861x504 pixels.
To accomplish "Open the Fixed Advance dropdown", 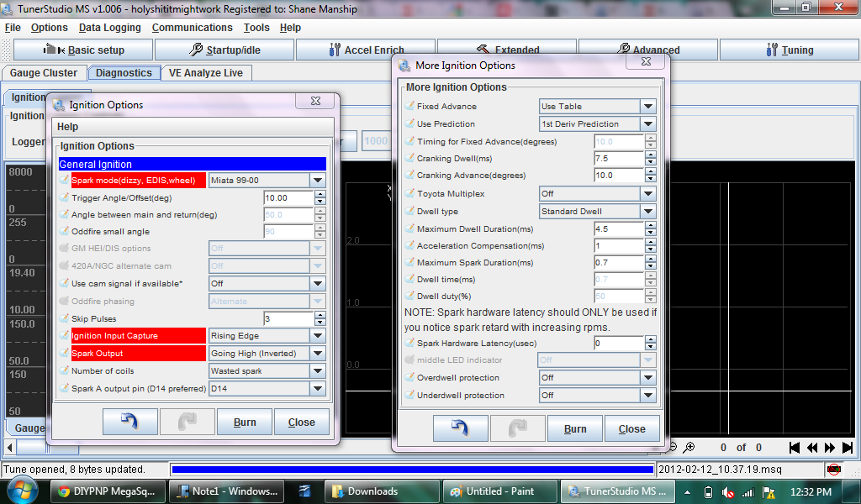I will pyautogui.click(x=648, y=106).
